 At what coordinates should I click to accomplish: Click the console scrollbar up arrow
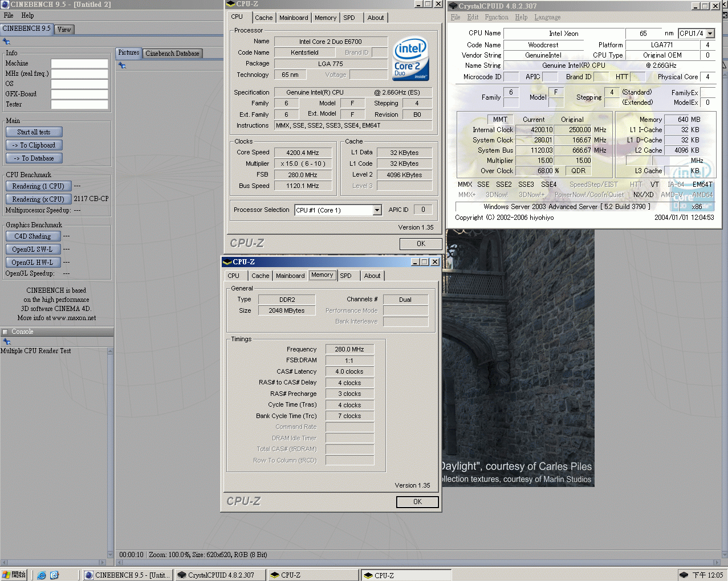(x=111, y=351)
